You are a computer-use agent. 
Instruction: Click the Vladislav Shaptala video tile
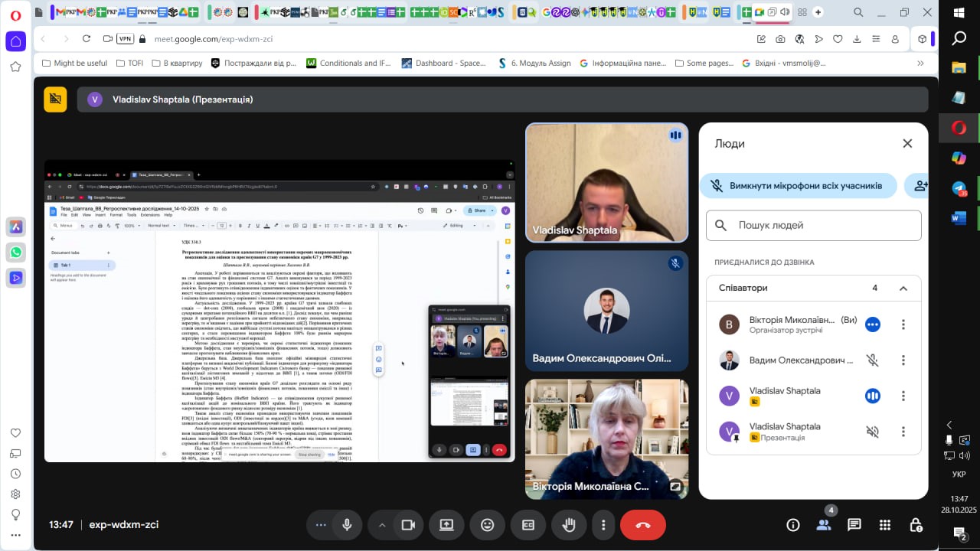click(606, 183)
